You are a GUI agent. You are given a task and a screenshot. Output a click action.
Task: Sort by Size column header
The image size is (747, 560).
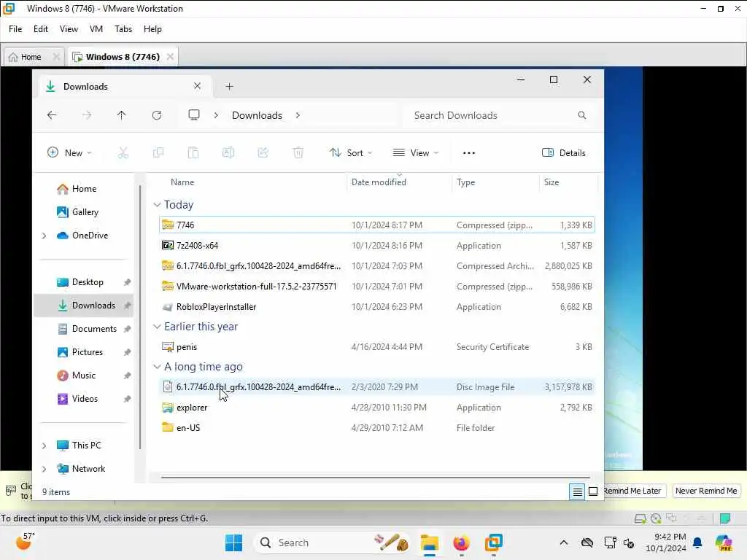click(x=551, y=182)
